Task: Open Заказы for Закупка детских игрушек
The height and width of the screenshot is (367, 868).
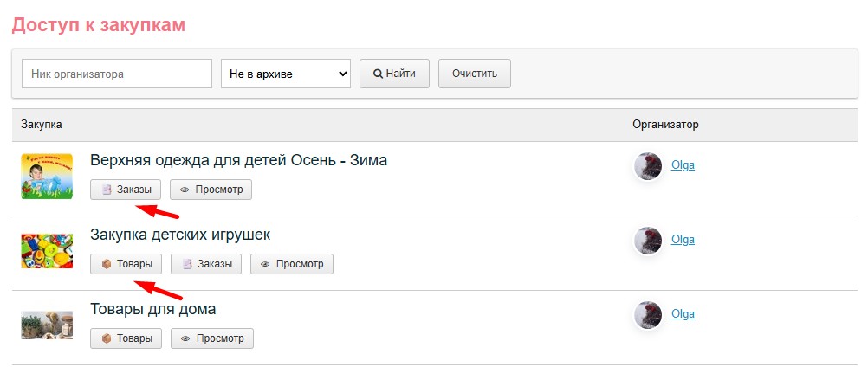Action: [x=206, y=264]
